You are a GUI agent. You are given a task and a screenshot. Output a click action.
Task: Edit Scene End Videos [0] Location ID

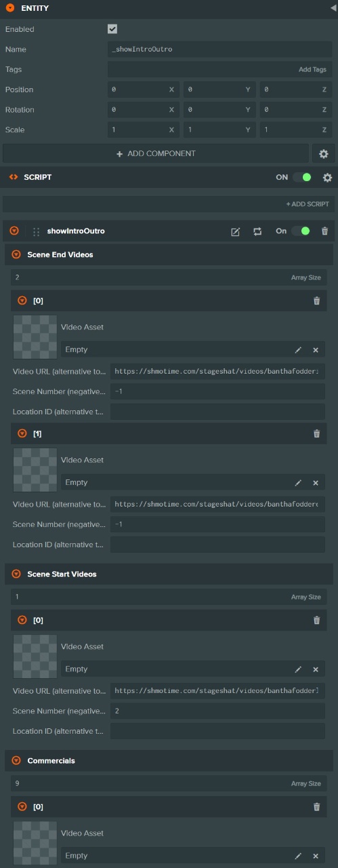217,412
